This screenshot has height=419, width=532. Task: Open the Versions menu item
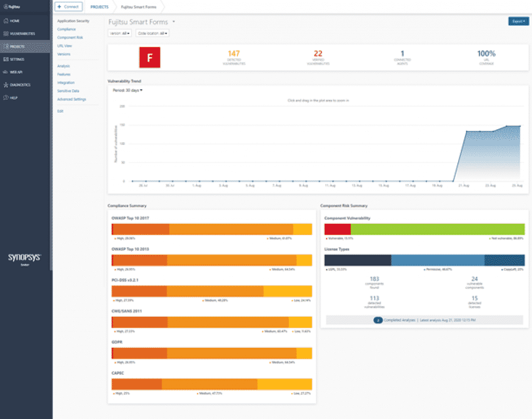click(64, 54)
